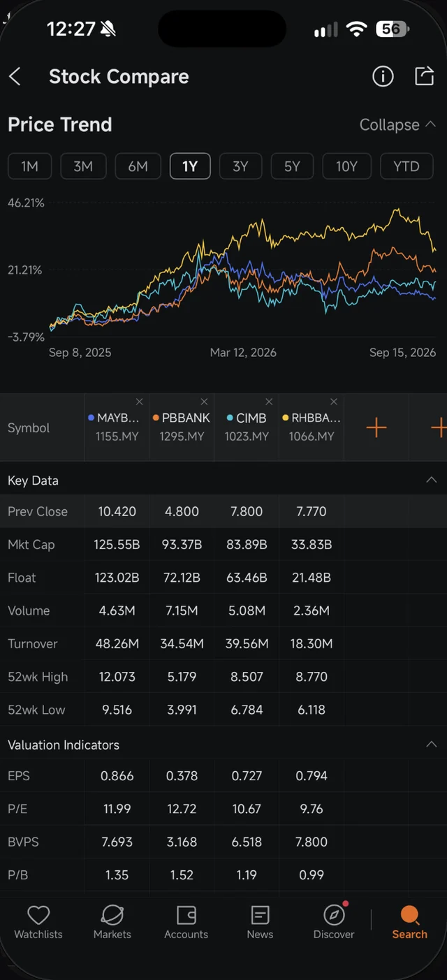447x980 pixels.
Task: Tap the Stock Compare title
Action: (119, 77)
